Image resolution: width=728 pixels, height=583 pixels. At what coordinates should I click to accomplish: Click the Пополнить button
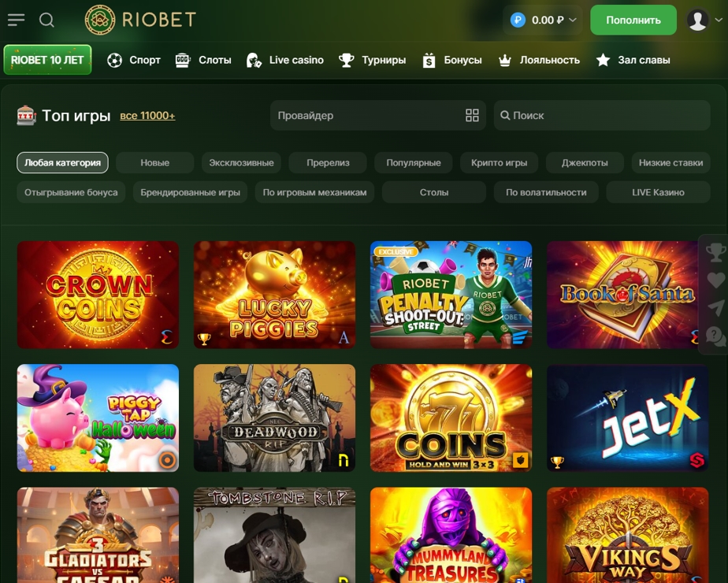(633, 20)
